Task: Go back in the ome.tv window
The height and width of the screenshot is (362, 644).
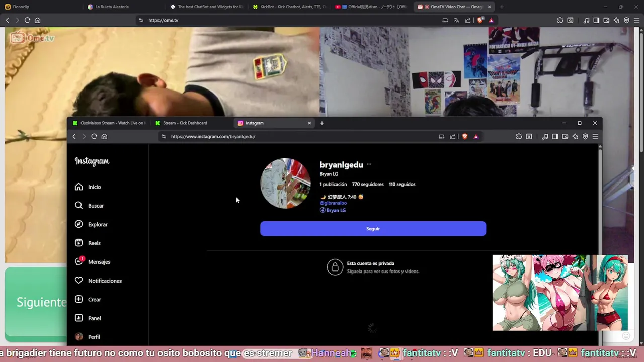Action: pyautogui.click(x=7, y=20)
